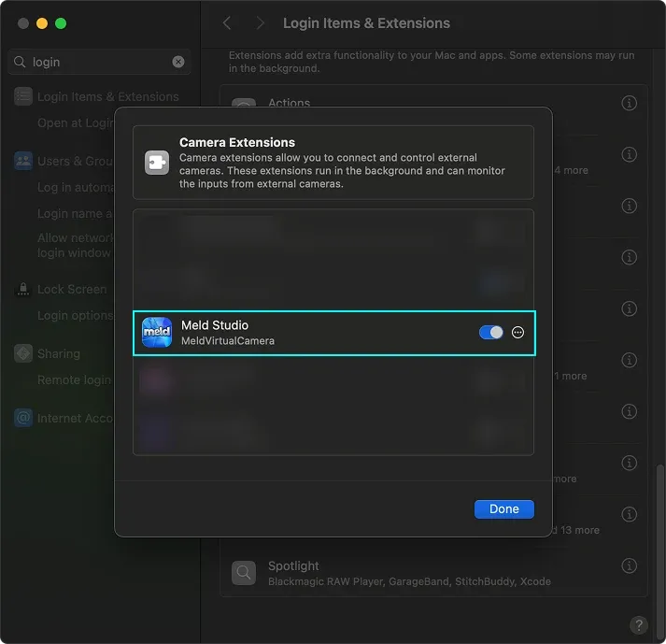
Task: Click the Done button
Action: [503, 508]
